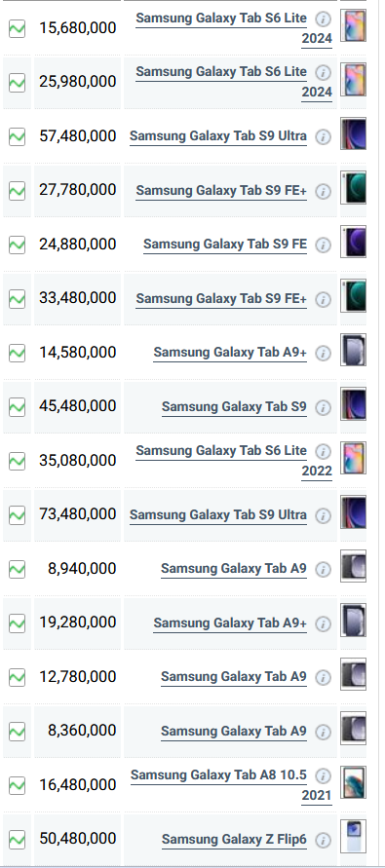This screenshot has height=868, width=385.
Task: Show info icon for Samsung Galaxy Tab S9 FE
Action: [x=323, y=245]
